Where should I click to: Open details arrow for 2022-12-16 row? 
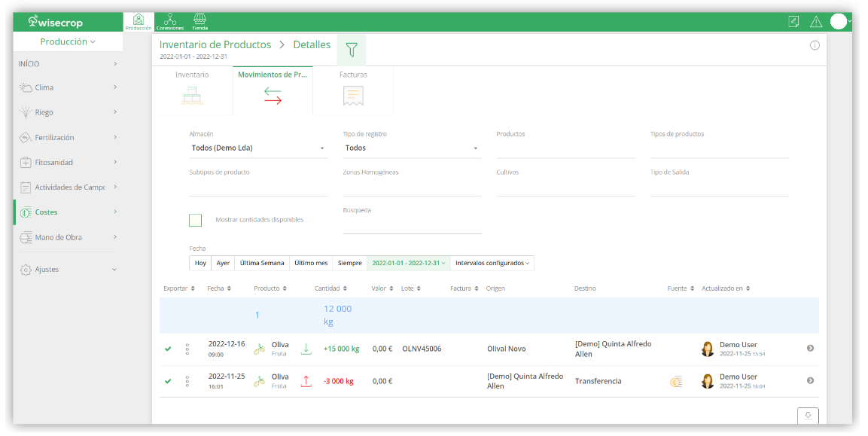click(x=811, y=349)
